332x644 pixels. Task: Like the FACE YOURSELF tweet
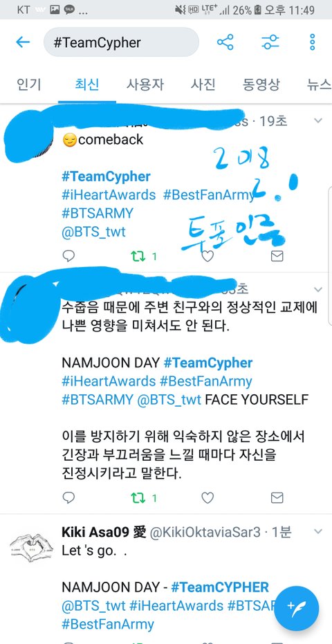(207, 498)
